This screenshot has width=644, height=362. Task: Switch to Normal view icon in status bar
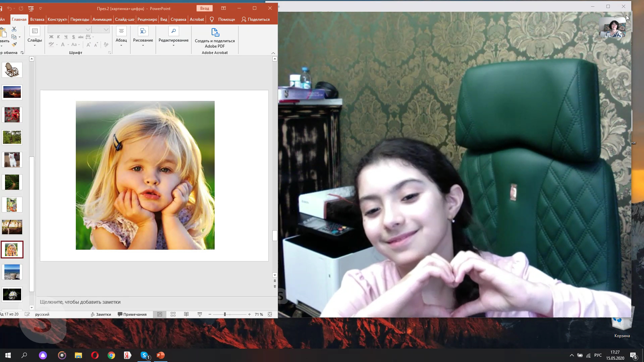pos(160,314)
